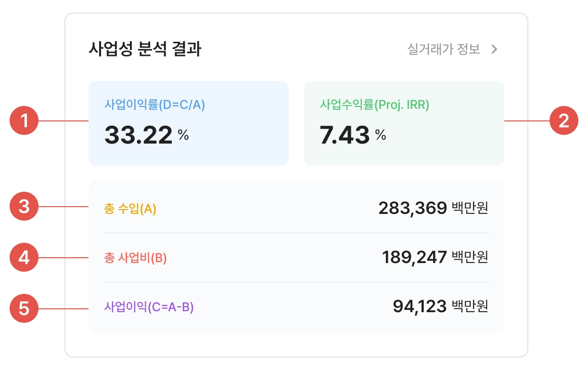
Task: Click the 283,369 백만원 amount
Action: [x=433, y=208]
